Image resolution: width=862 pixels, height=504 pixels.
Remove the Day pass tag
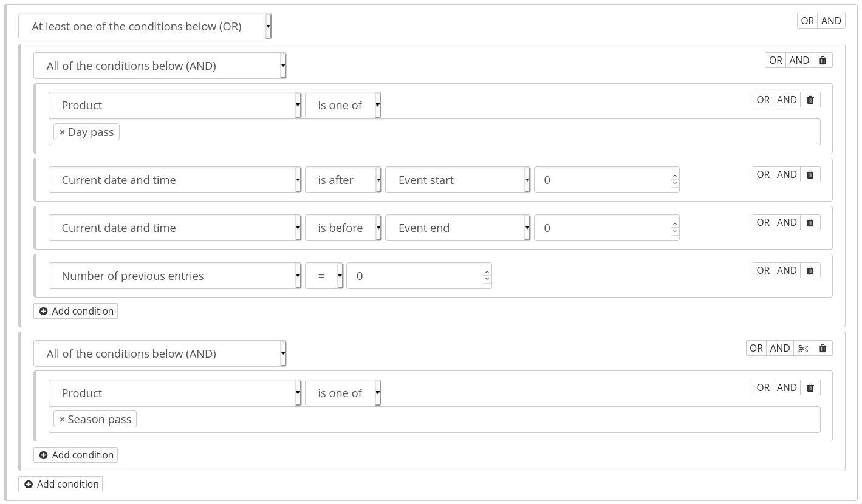coord(62,132)
